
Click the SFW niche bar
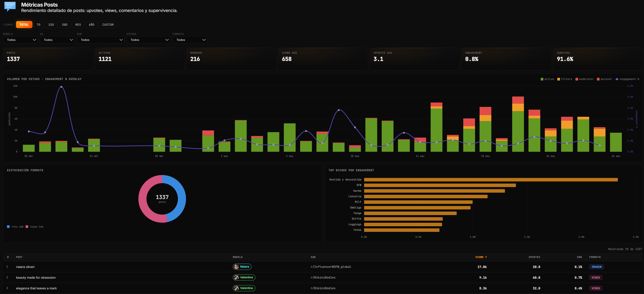tap(440, 185)
